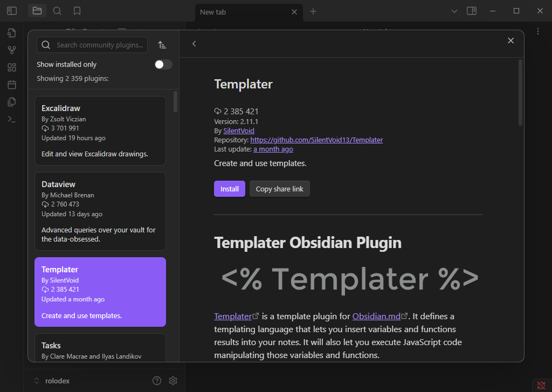The width and height of the screenshot is (552, 392).
Task: Open settings with the gear icon
Action: 173,381
